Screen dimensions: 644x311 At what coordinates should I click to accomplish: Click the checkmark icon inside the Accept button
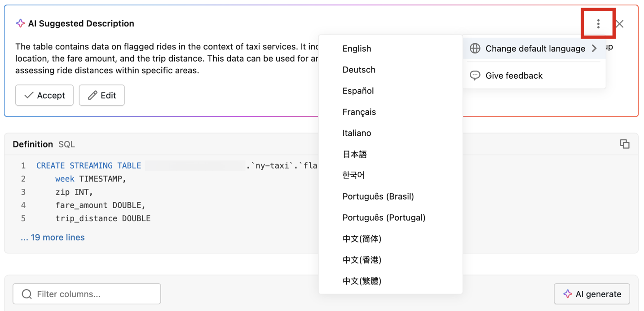[28, 95]
